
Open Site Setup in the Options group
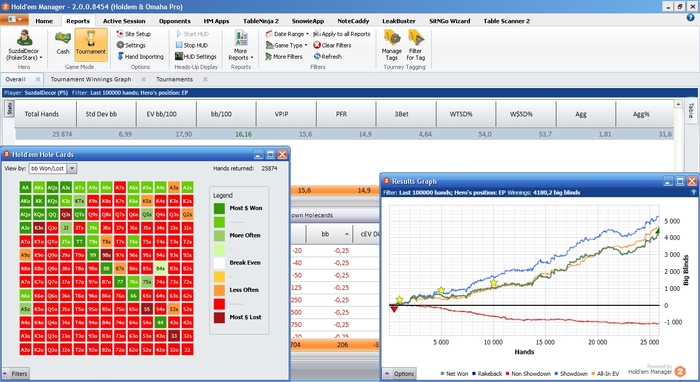click(133, 34)
